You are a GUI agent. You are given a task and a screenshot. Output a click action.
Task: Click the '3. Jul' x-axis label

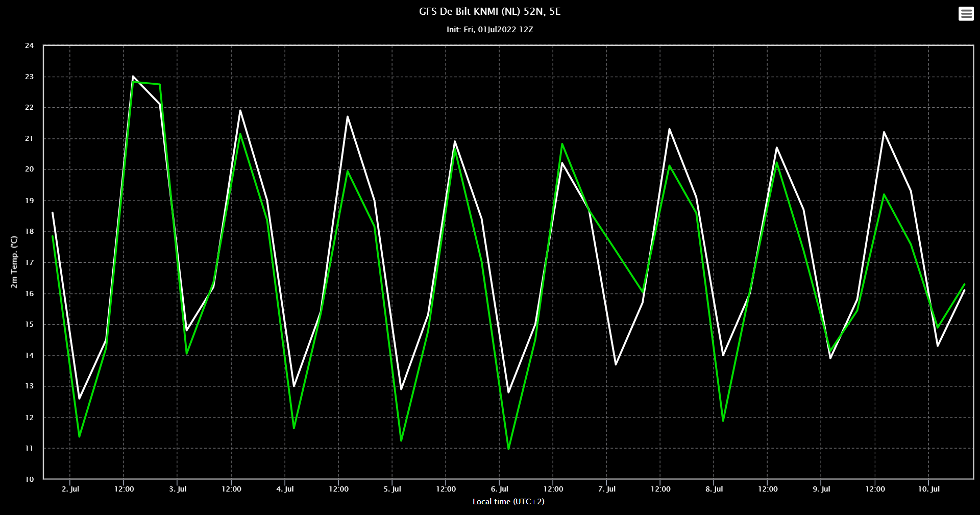178,489
